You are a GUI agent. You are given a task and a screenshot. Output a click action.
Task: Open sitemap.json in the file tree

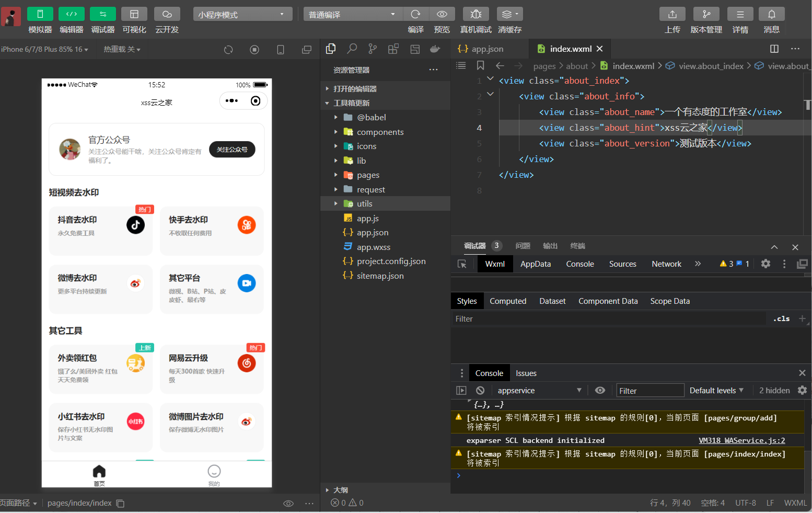(385, 276)
